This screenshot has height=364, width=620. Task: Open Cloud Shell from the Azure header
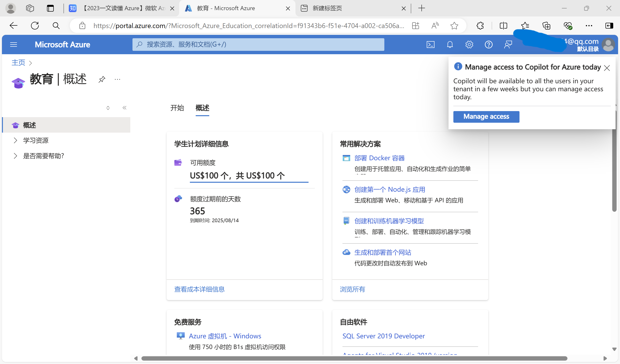(x=430, y=45)
